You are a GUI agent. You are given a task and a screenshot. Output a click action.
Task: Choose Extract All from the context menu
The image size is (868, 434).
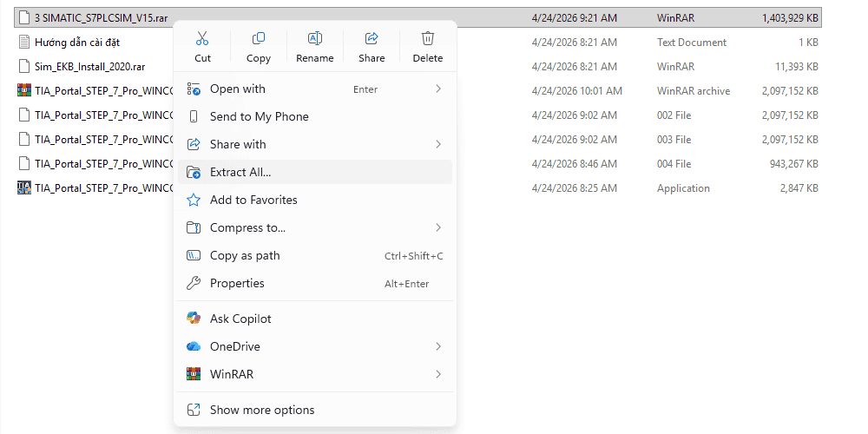click(240, 172)
